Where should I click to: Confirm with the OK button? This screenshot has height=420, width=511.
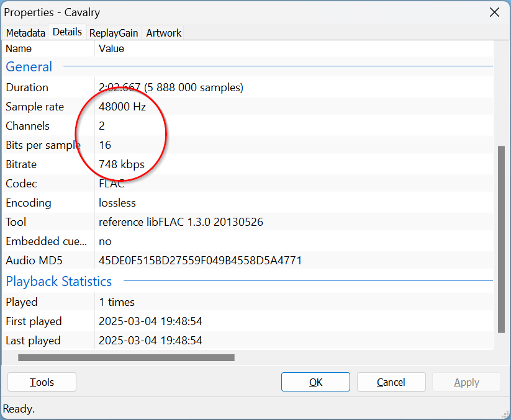(315, 382)
